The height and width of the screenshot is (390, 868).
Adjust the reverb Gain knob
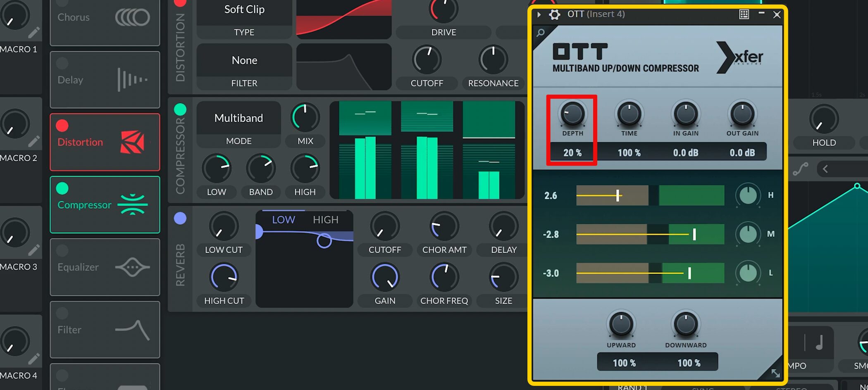click(385, 278)
